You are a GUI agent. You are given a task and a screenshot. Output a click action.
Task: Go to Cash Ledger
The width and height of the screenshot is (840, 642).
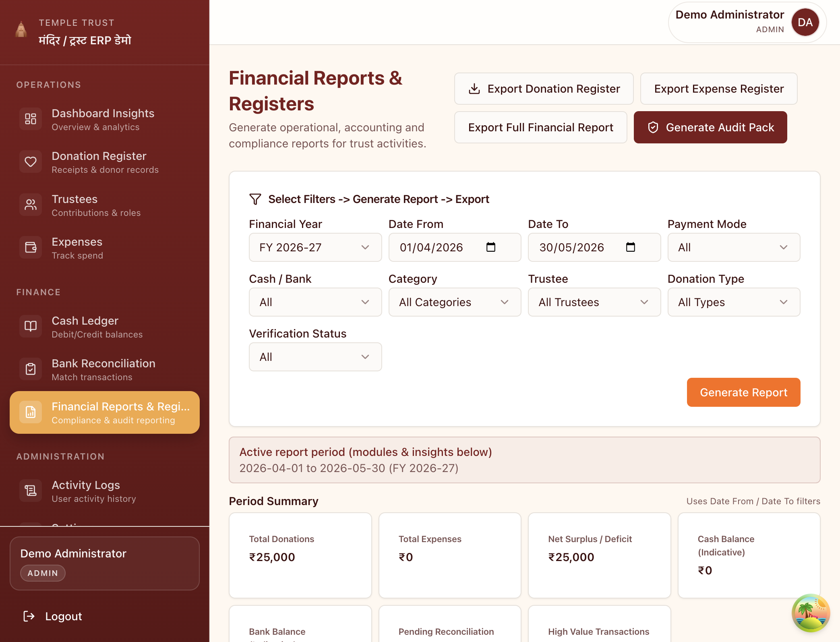[105, 327]
